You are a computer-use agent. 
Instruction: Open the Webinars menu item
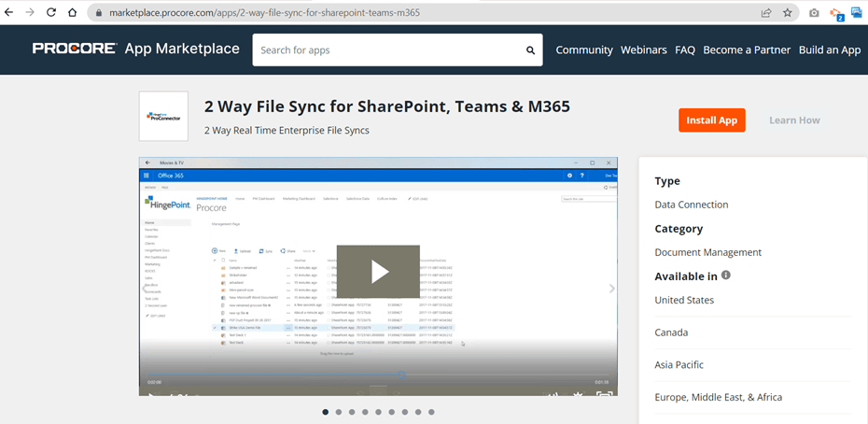[x=644, y=50]
